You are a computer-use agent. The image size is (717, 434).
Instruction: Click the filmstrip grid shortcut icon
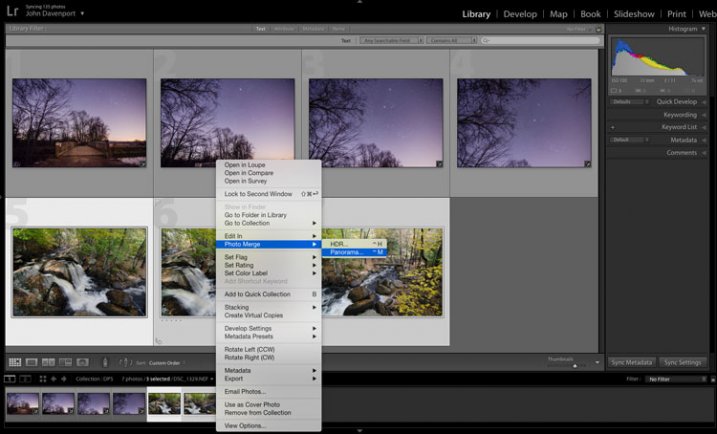coord(42,379)
